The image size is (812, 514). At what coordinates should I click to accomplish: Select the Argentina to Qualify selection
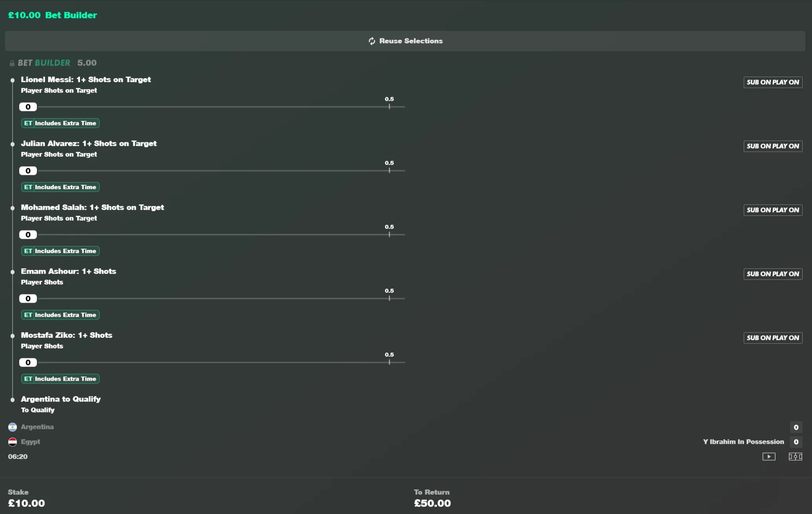pyautogui.click(x=61, y=399)
